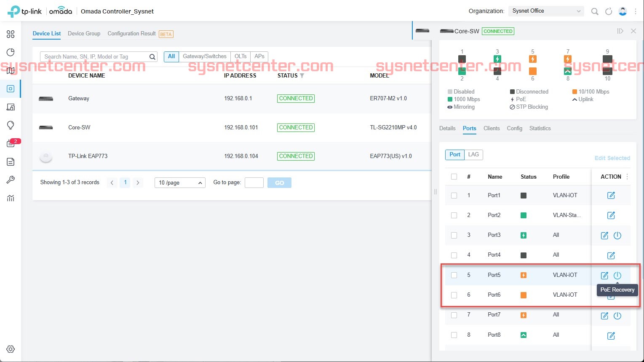Open the Devices icon in sidebar
The image size is (644, 362).
[11, 88]
